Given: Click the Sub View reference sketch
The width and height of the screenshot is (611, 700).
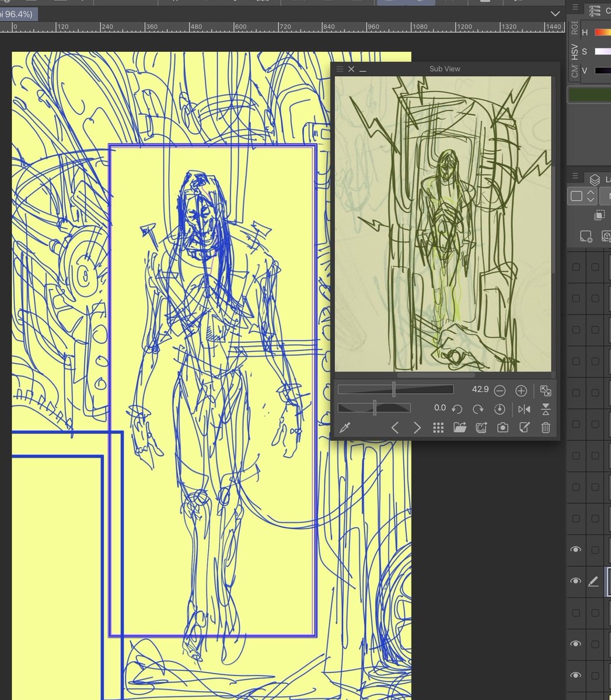Looking at the screenshot, I should click(443, 224).
